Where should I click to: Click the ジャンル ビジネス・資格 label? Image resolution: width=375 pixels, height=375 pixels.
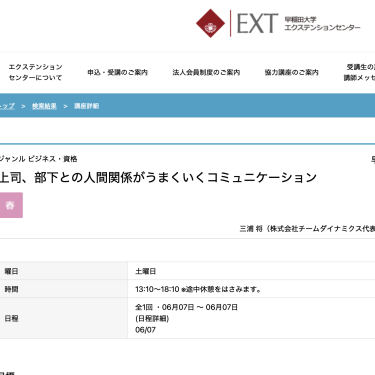[38, 159]
